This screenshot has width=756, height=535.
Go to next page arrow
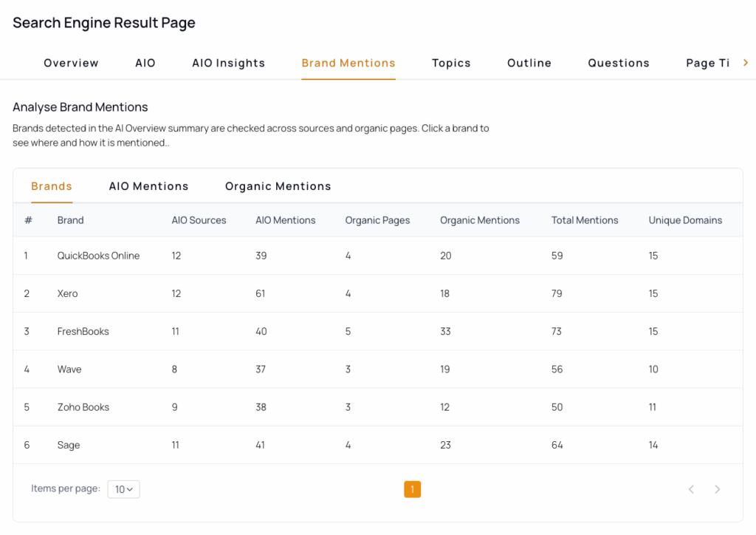pyautogui.click(x=717, y=489)
